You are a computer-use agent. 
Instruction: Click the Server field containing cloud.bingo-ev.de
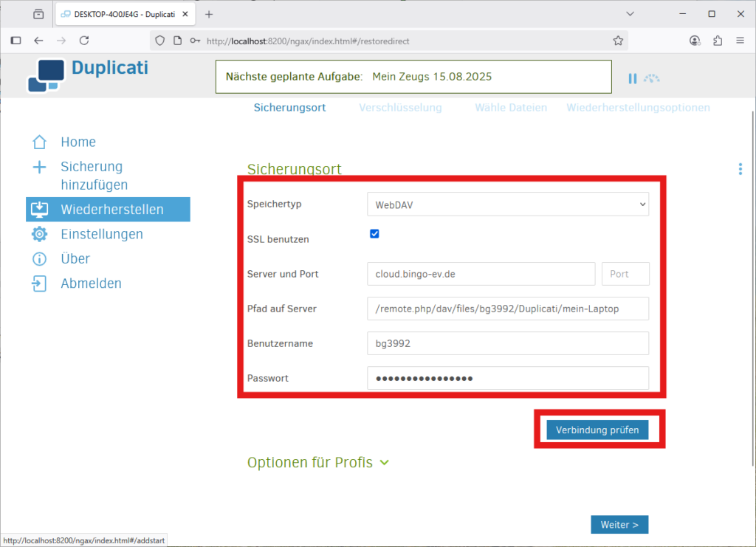(481, 274)
